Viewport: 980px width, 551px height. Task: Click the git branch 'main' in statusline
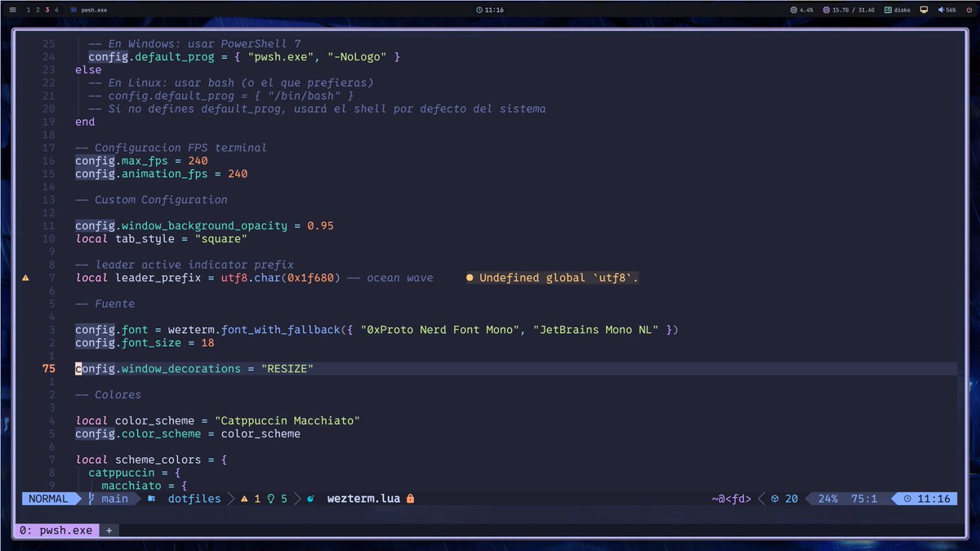(x=109, y=499)
